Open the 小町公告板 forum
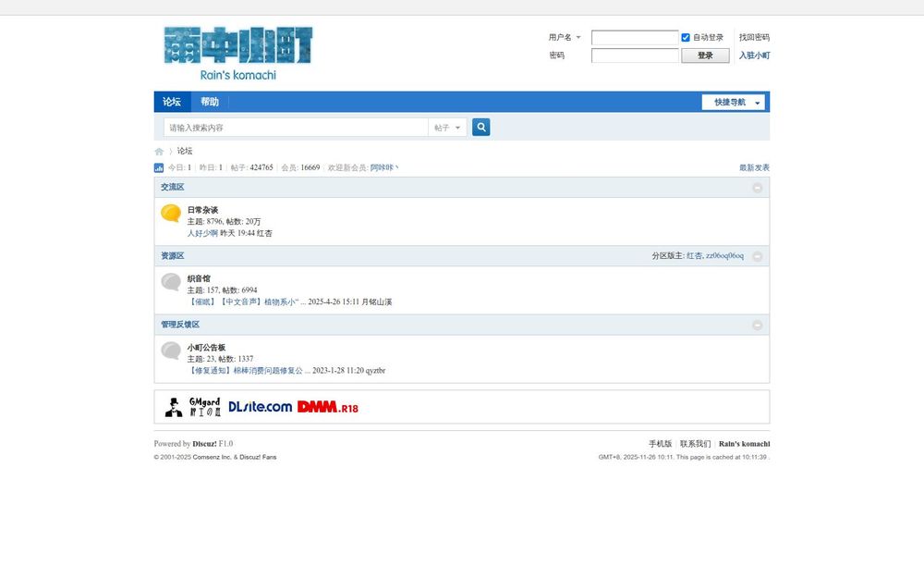 click(206, 348)
